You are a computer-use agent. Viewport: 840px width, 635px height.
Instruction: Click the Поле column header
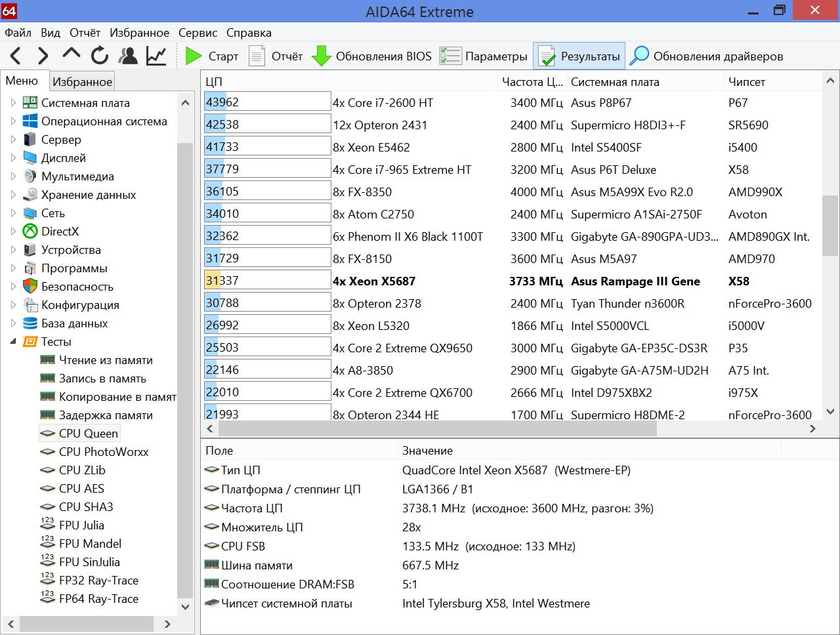(299, 451)
